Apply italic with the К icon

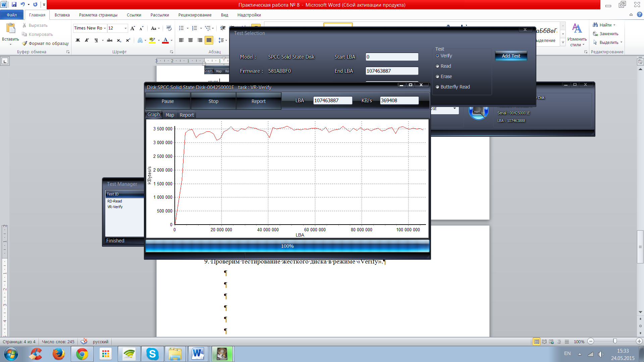[x=87, y=40]
